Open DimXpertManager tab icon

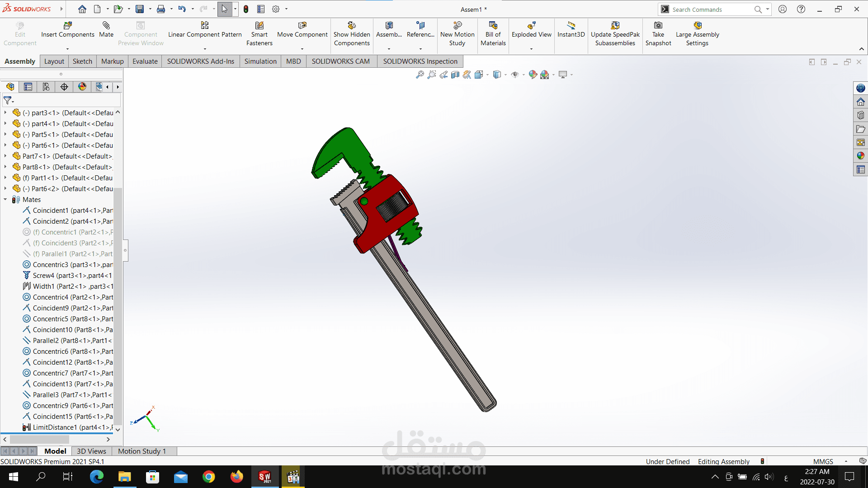coord(64,87)
